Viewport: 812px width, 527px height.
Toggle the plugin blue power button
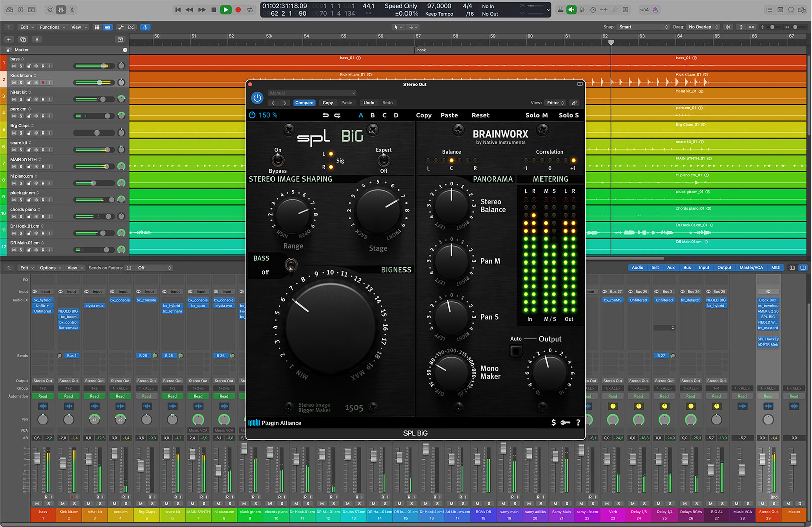[x=257, y=98]
